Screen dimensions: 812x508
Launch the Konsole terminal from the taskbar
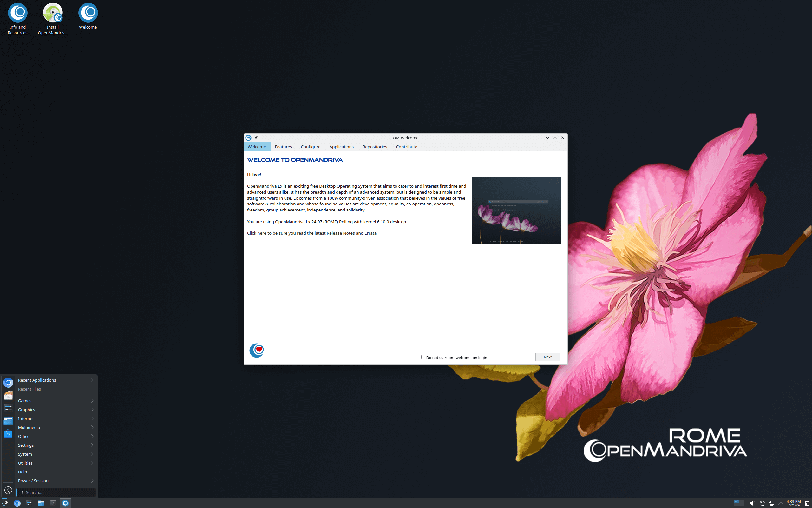pyautogui.click(x=53, y=503)
